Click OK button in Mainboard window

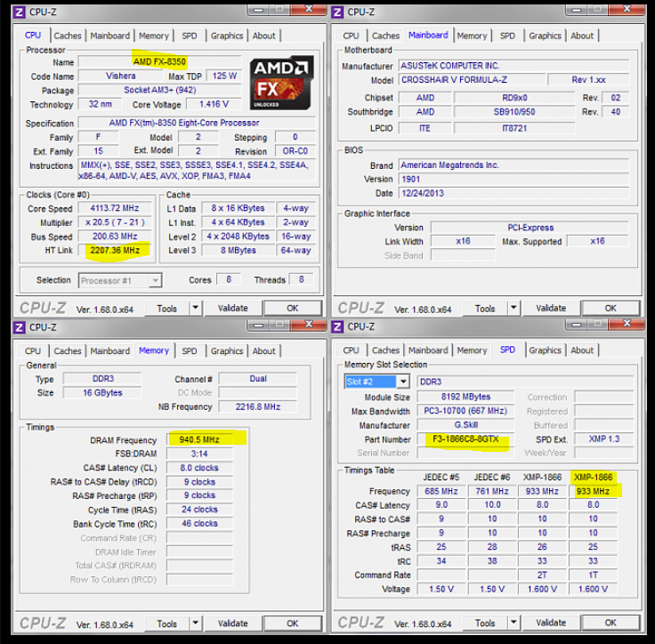(x=611, y=309)
